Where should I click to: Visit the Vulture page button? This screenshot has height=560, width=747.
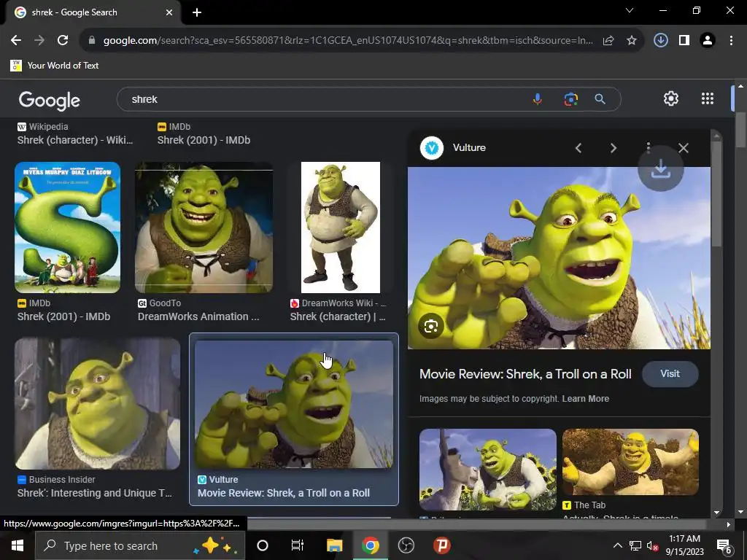point(670,374)
